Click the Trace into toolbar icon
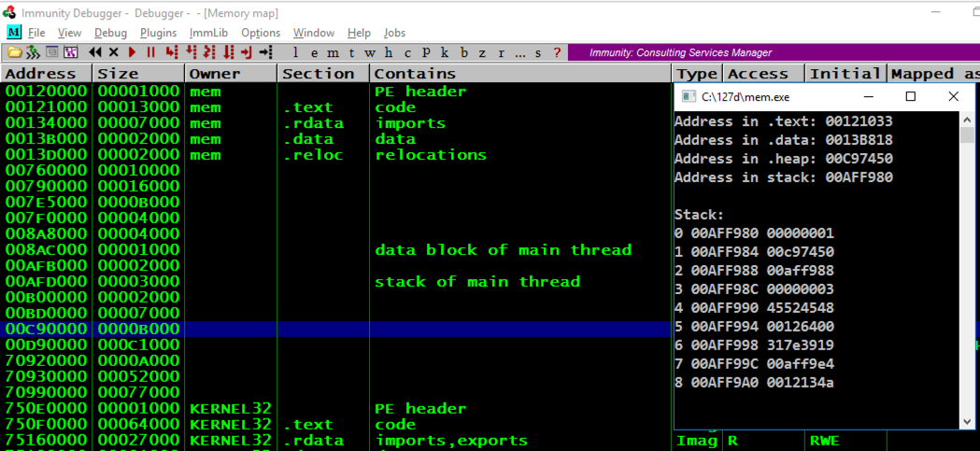Image resolution: width=980 pixels, height=451 pixels. [209, 52]
